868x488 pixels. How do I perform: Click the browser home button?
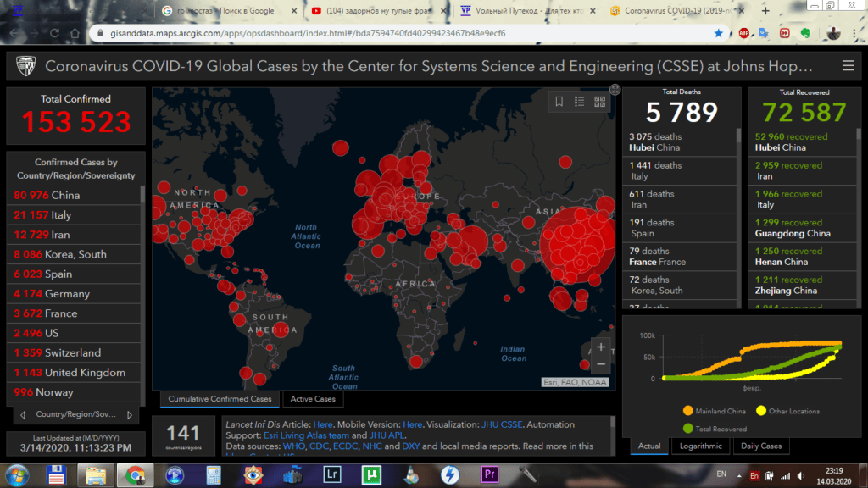pyautogui.click(x=75, y=33)
